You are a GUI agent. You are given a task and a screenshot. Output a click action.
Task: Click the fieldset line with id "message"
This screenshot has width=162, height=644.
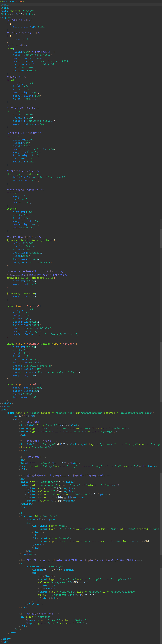pos(45,567)
